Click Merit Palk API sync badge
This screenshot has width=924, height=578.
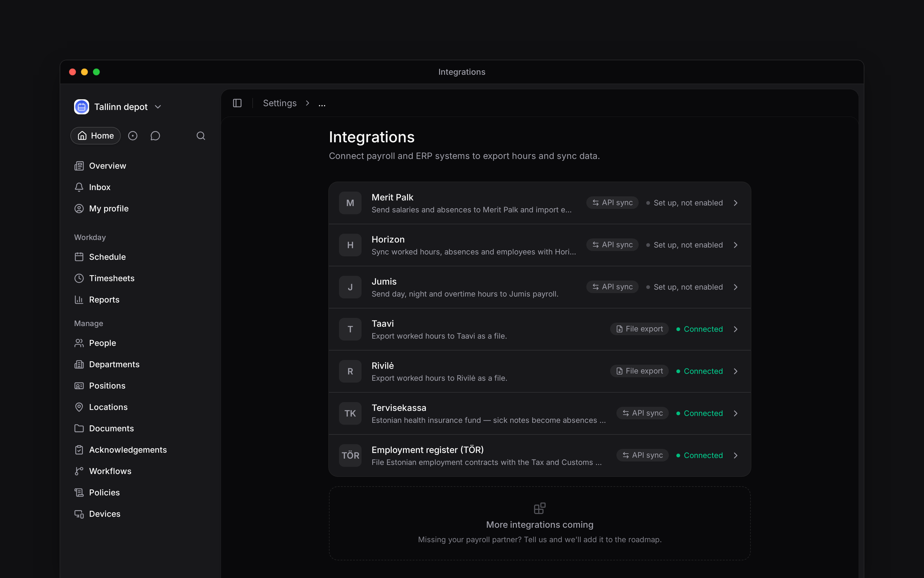click(x=612, y=203)
